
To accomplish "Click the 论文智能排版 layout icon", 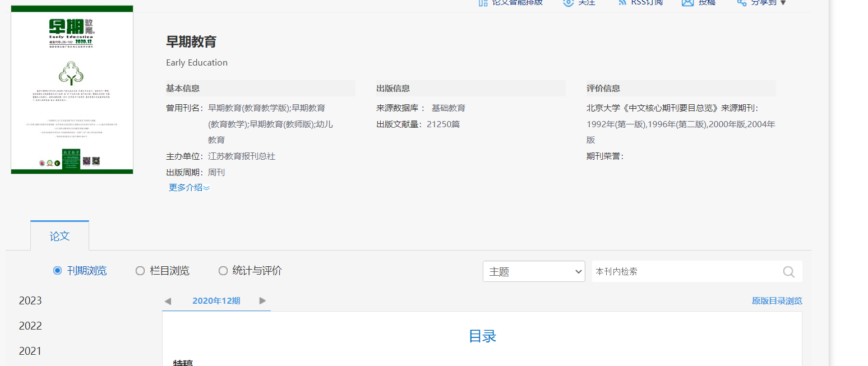I will [x=483, y=2].
